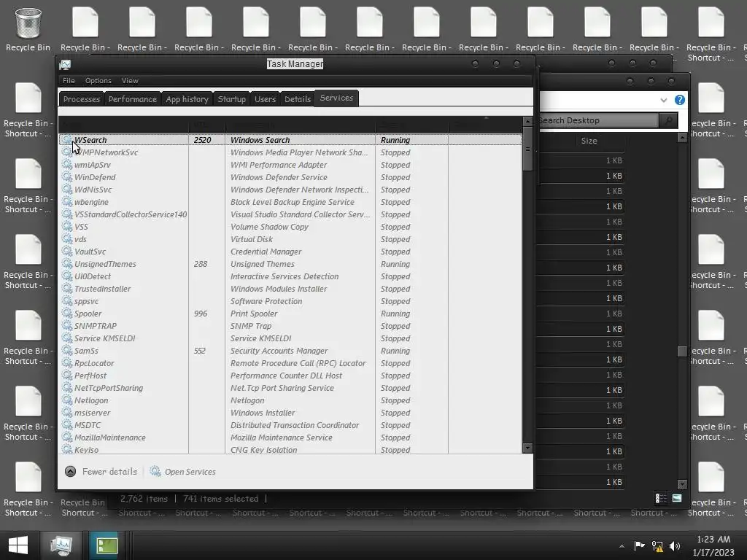
Task: Select the WdNisSvc service name
Action: pyautogui.click(x=93, y=190)
